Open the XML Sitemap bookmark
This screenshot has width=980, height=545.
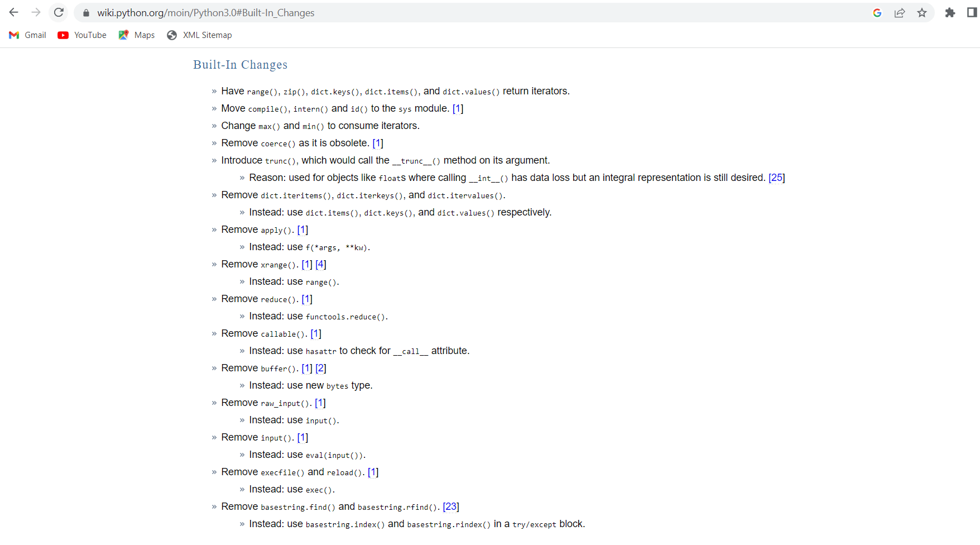click(207, 35)
